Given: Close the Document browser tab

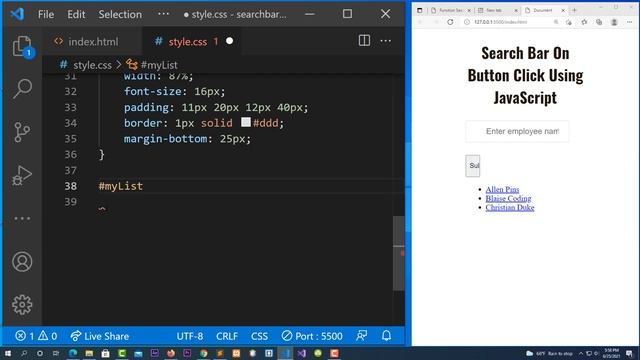Looking at the screenshot, I should (563, 10).
